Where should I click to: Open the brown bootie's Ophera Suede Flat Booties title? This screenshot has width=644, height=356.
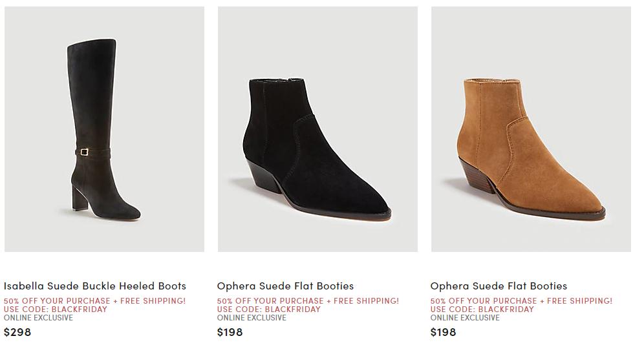tap(499, 286)
